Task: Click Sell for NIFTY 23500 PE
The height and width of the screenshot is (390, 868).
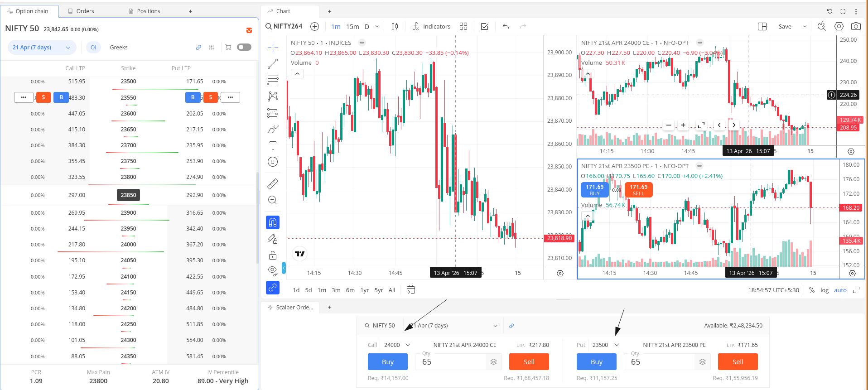Action: pos(738,361)
